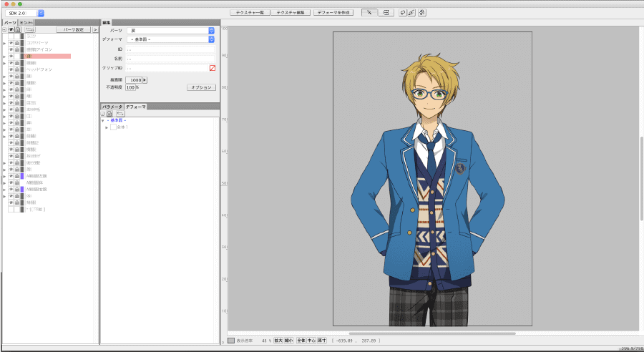
Task: Click the オプション button
Action: point(201,87)
